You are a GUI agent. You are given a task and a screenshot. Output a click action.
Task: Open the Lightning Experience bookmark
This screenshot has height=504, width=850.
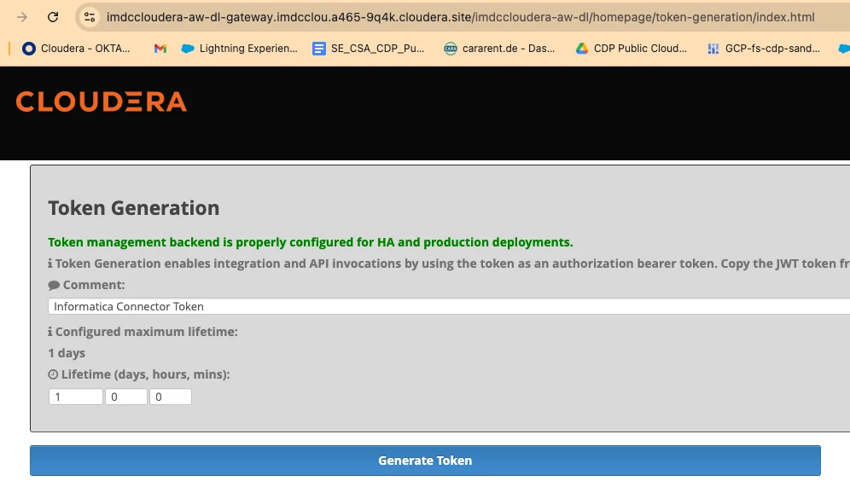[x=239, y=49]
